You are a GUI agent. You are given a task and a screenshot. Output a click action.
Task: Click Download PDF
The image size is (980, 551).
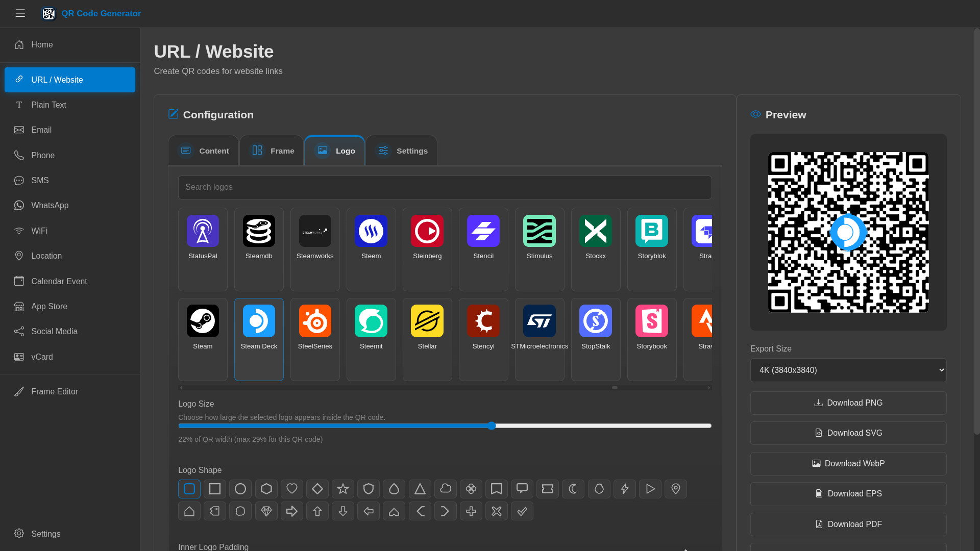point(848,524)
